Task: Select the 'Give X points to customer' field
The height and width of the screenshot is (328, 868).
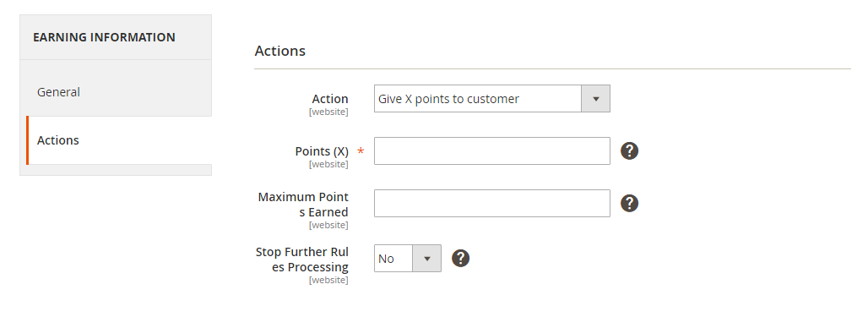Action: (492, 99)
